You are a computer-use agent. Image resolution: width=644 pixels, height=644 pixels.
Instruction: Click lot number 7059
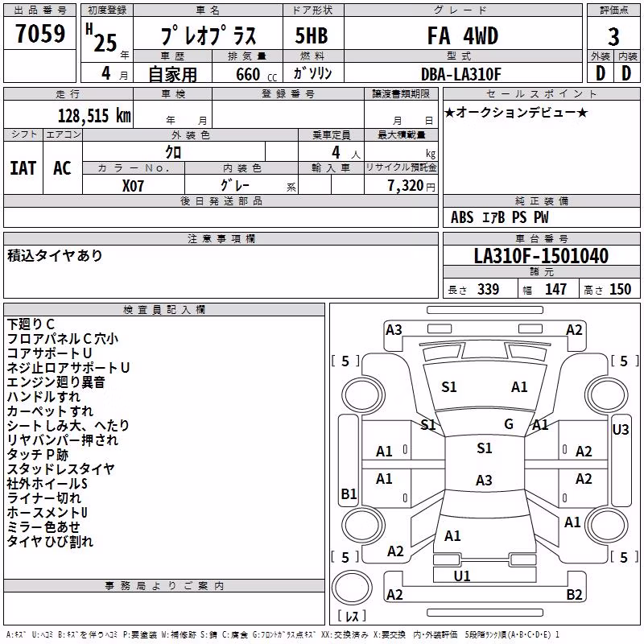[x=40, y=34]
